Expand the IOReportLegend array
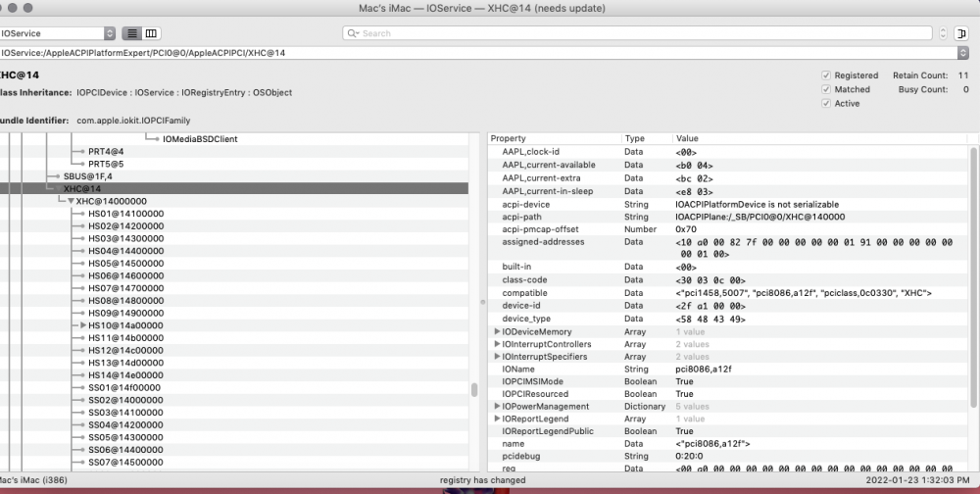The width and height of the screenshot is (980, 494). 497,419
